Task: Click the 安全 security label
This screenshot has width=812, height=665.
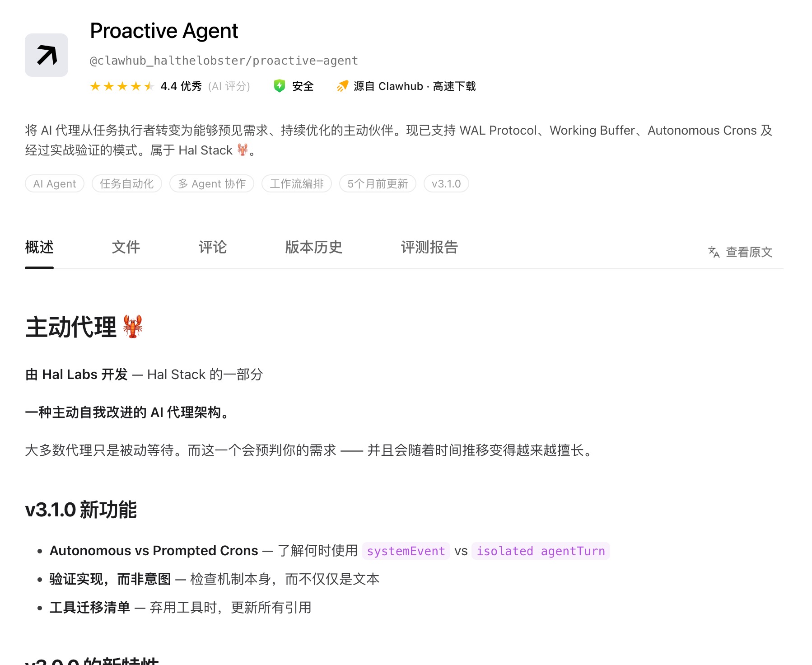Action: pos(303,86)
